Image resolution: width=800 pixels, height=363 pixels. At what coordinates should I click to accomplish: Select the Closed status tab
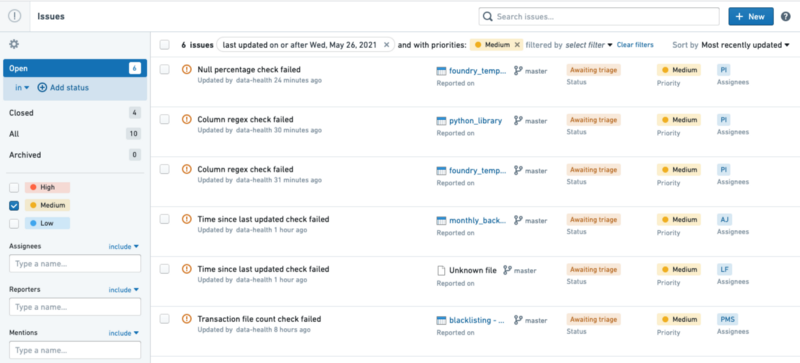[x=75, y=113]
